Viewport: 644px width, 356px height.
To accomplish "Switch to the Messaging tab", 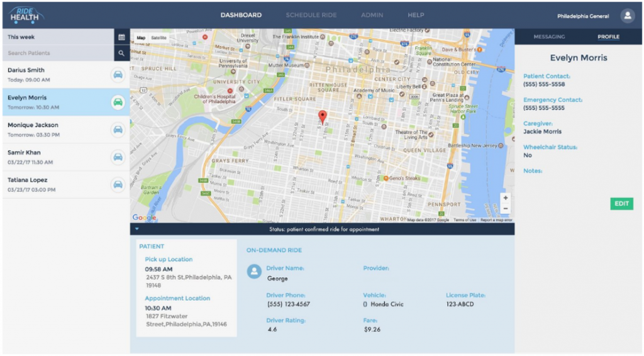I will pos(549,37).
